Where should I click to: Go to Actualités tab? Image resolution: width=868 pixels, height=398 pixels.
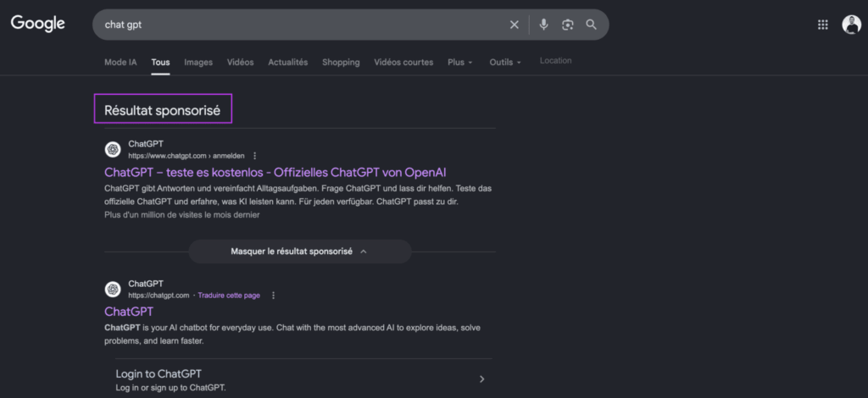288,63
